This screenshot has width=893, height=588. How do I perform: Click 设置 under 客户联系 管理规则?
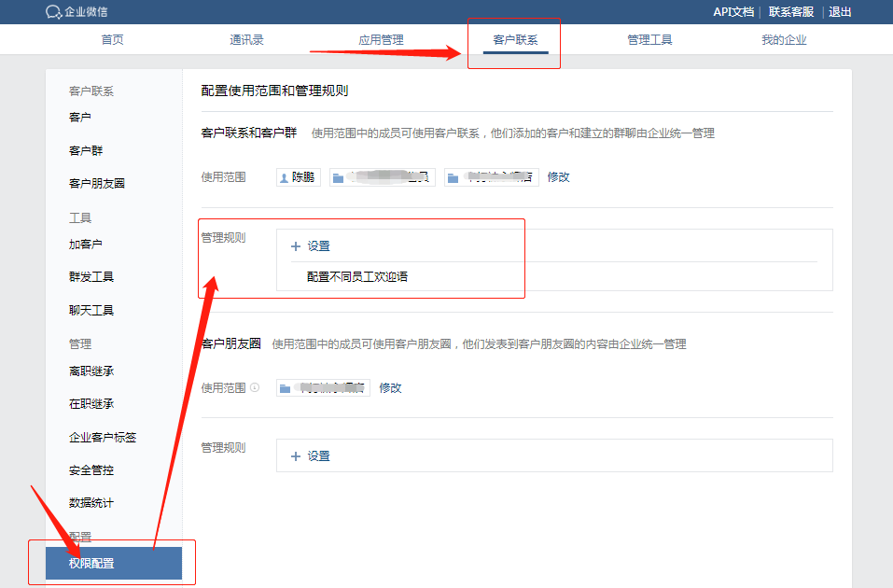(319, 246)
